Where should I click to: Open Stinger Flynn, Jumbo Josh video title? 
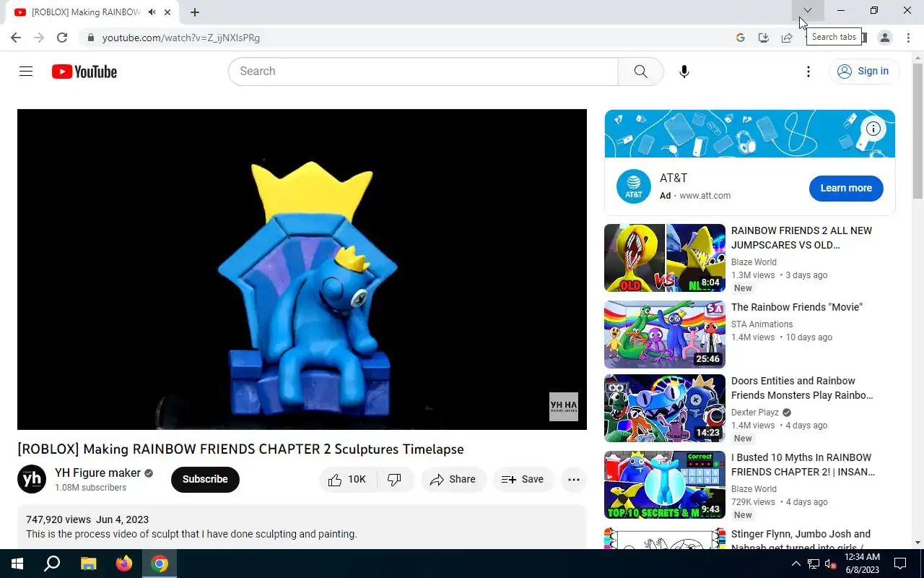click(x=801, y=540)
